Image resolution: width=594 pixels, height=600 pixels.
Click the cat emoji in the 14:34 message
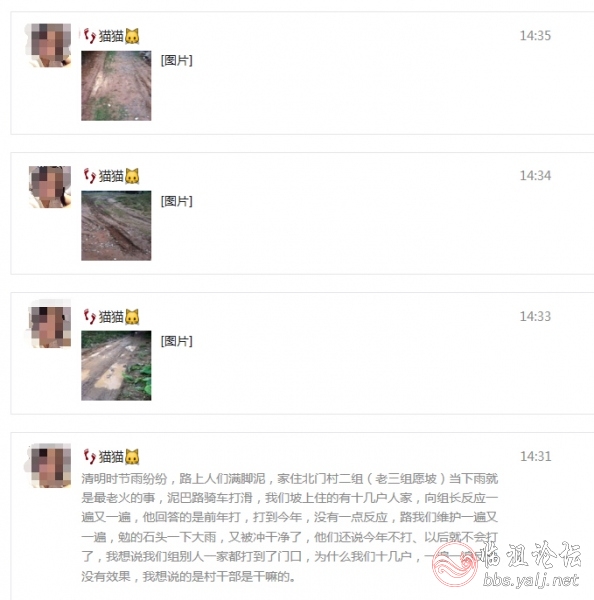[x=132, y=176]
